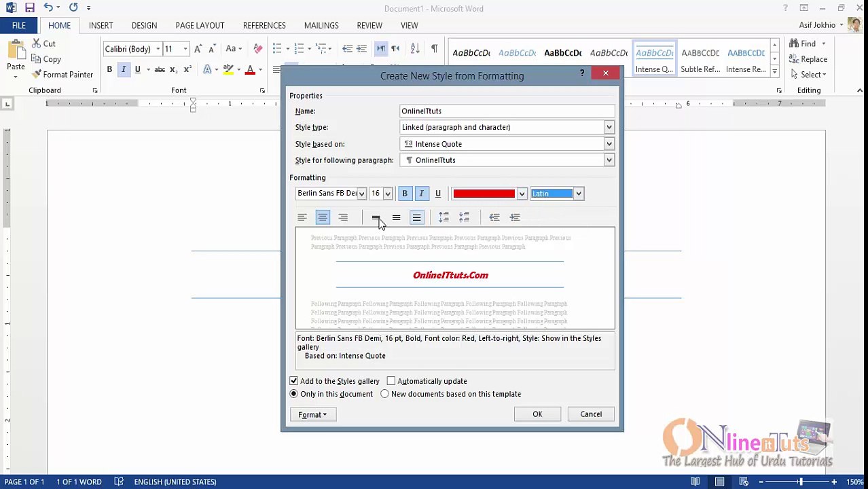Open the ribbon Calibri (Body) font dropdown
This screenshot has width=868, height=489.
(158, 49)
